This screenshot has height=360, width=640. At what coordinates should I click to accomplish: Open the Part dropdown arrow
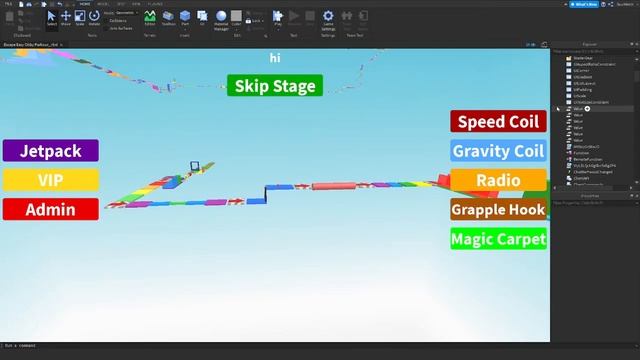(185, 29)
